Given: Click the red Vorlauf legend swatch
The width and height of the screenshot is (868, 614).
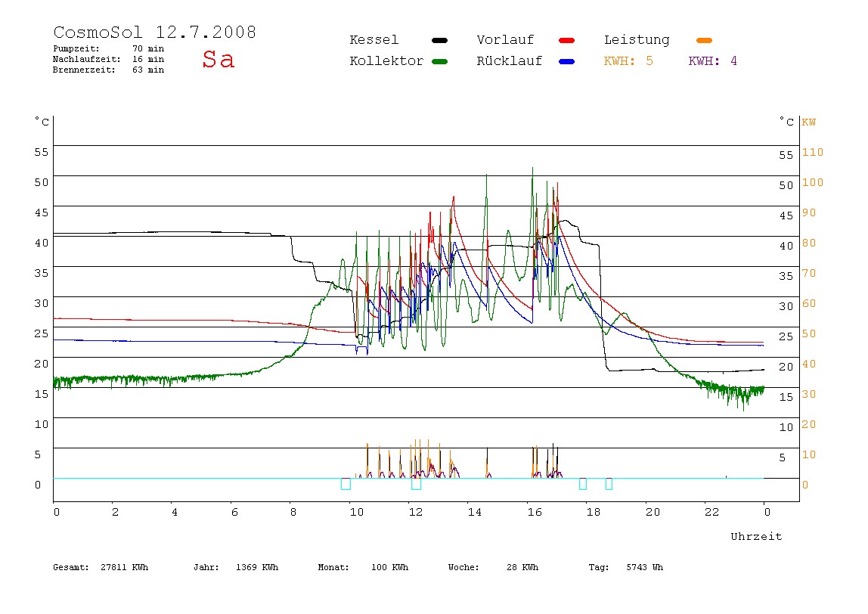Looking at the screenshot, I should (x=567, y=40).
